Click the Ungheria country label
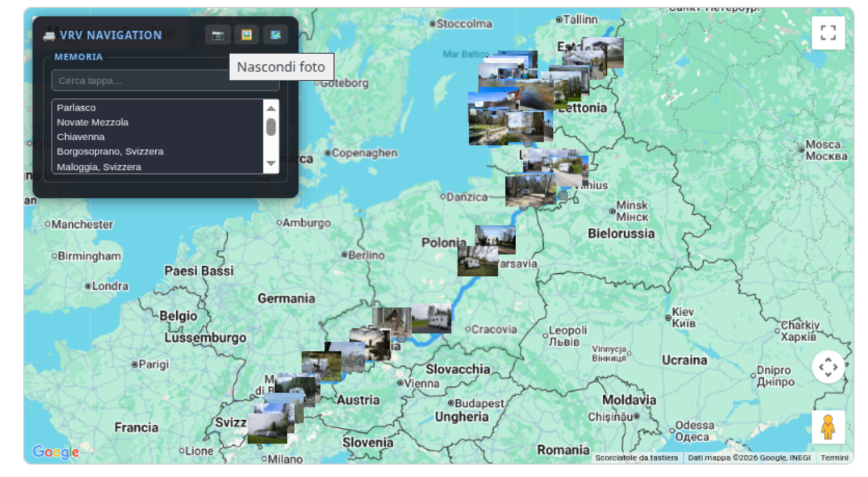This screenshot has width=868, height=477. pos(461,417)
